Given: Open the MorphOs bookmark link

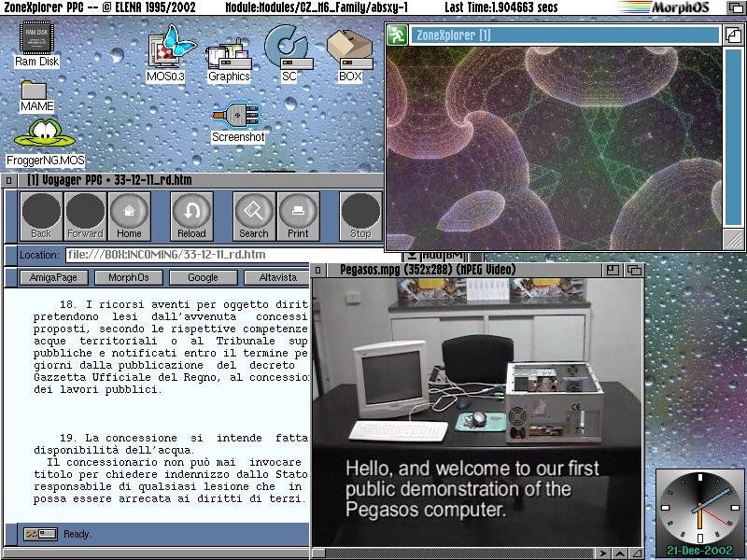Looking at the screenshot, I should click(129, 277).
